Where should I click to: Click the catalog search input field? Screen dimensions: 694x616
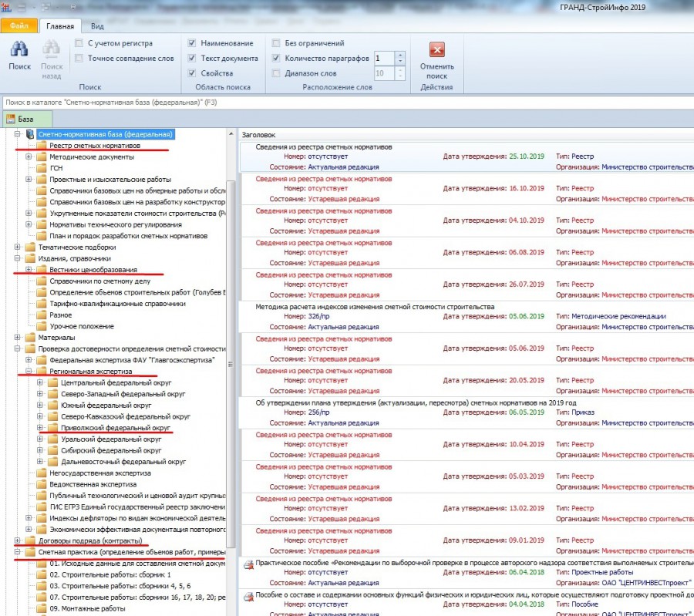349,103
